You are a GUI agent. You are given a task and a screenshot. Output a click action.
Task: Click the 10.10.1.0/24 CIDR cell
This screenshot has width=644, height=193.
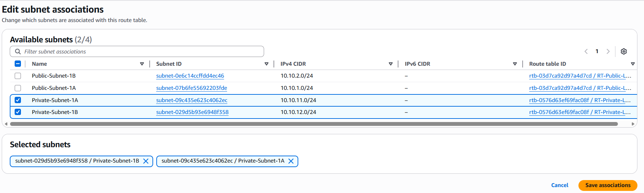pyautogui.click(x=297, y=88)
